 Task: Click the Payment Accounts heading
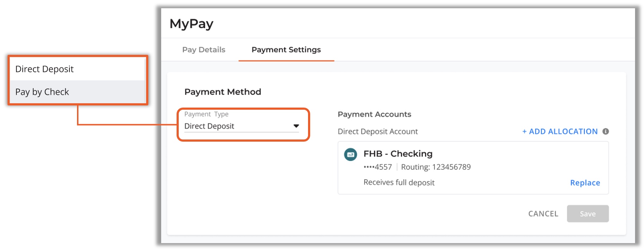(374, 114)
